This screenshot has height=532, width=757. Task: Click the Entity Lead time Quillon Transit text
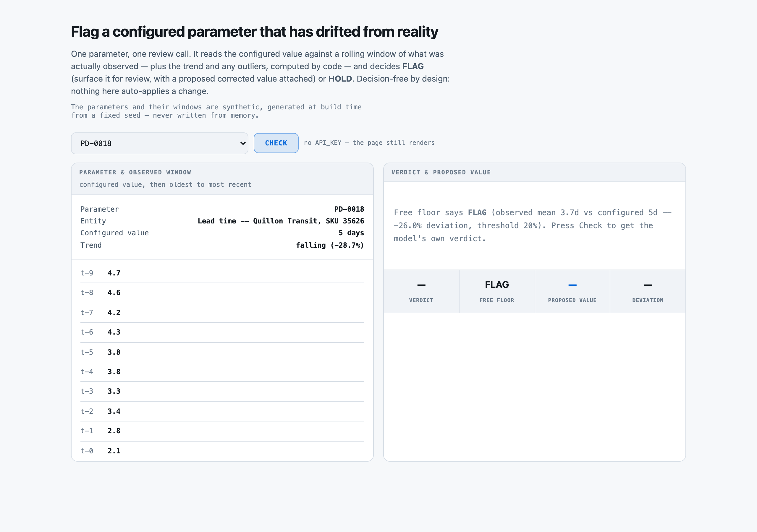click(281, 221)
